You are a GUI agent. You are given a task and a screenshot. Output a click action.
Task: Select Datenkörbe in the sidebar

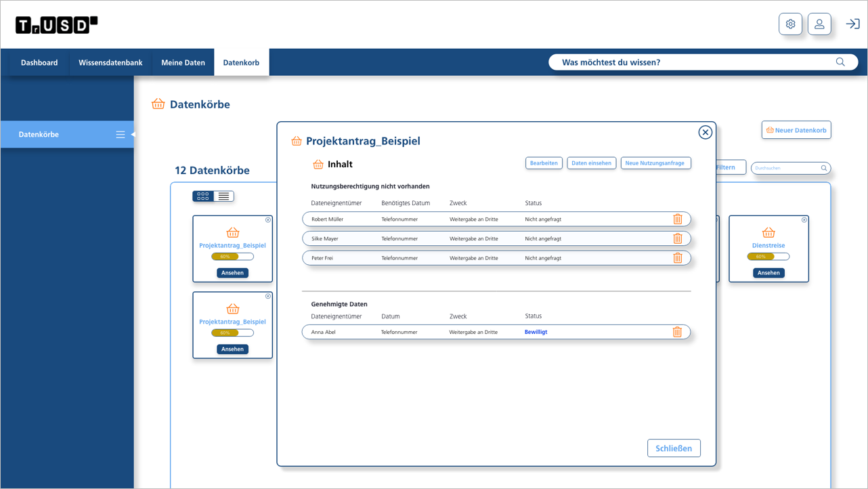point(67,134)
